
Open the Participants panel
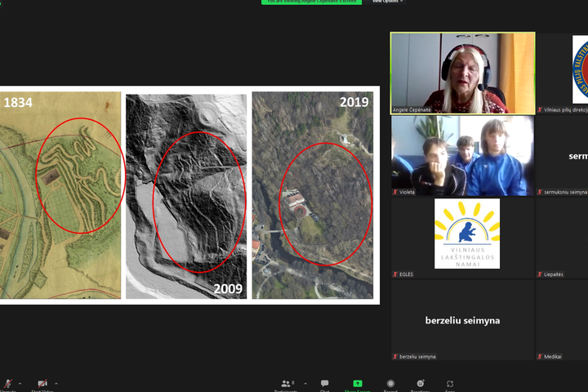pyautogui.click(x=286, y=385)
